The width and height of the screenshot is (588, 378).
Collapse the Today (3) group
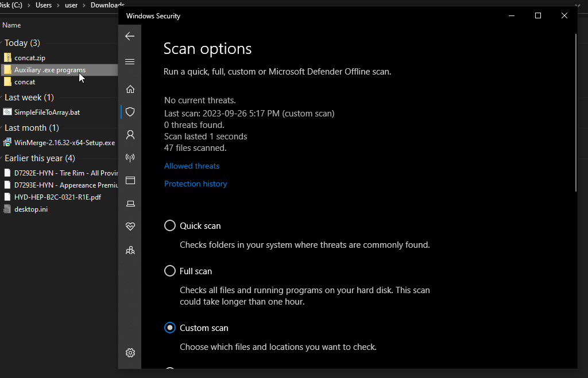[x=2, y=42]
